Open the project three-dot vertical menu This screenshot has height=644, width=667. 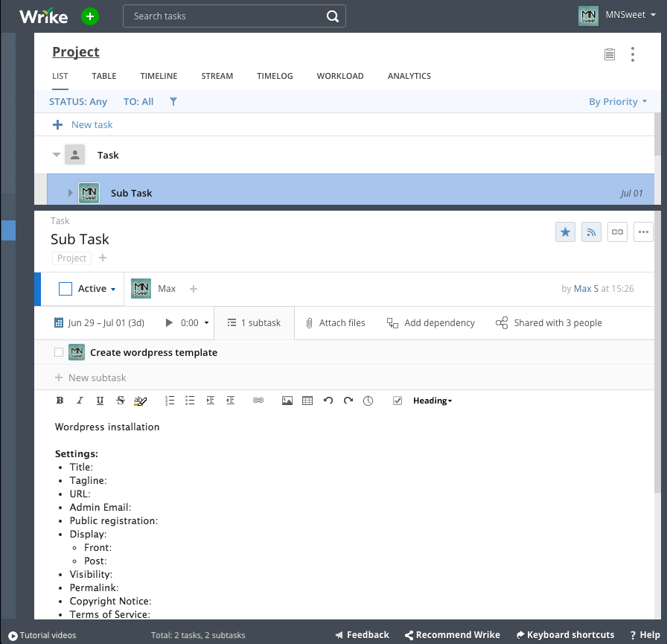[x=633, y=54]
